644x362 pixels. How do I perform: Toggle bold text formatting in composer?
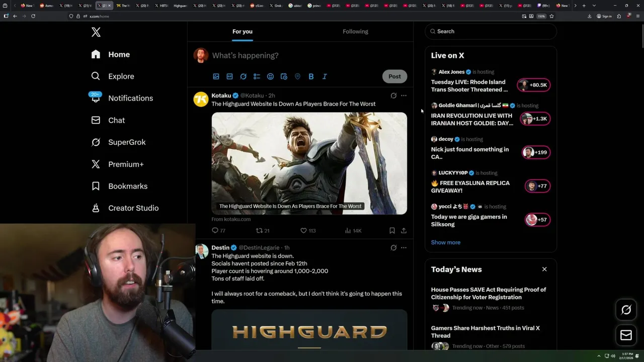tap(311, 76)
